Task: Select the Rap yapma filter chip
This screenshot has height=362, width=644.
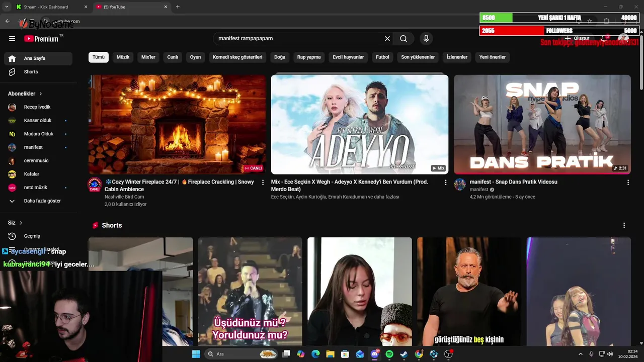Action: tap(309, 57)
